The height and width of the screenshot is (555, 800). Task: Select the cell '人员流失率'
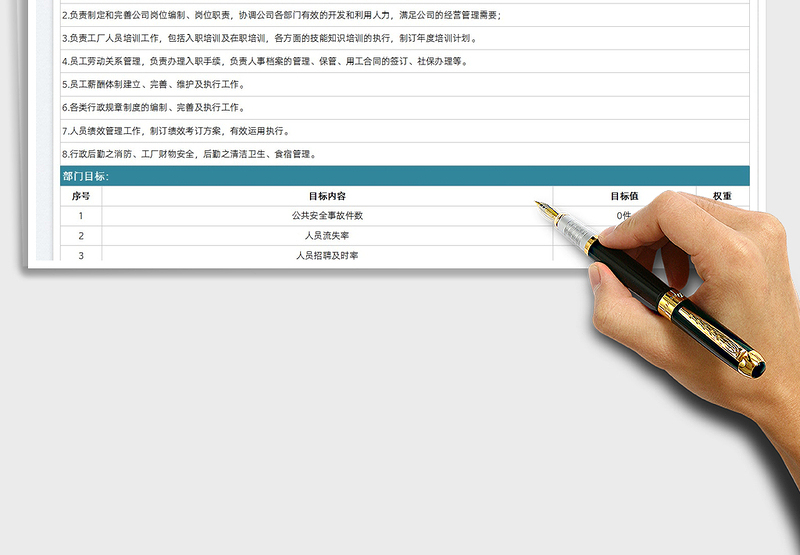(327, 236)
